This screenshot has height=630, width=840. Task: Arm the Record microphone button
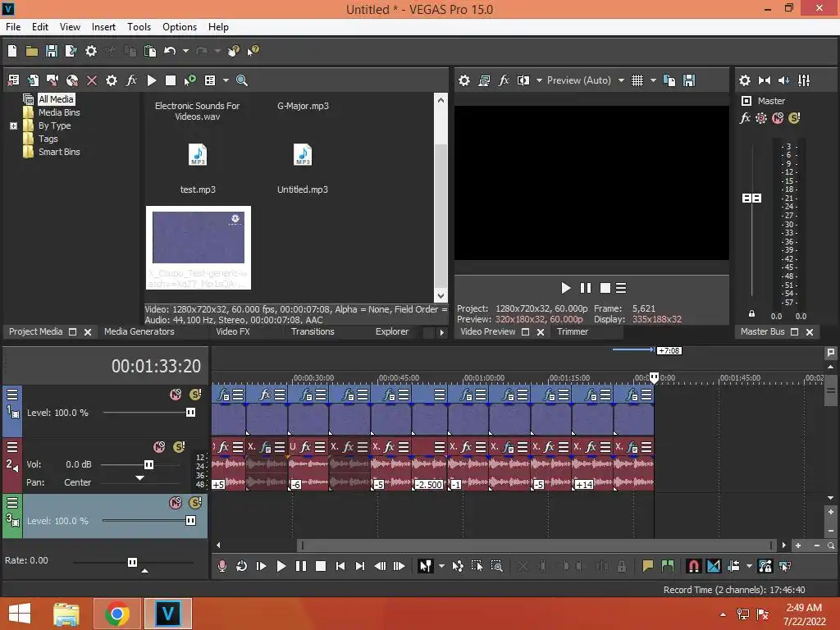click(221, 566)
